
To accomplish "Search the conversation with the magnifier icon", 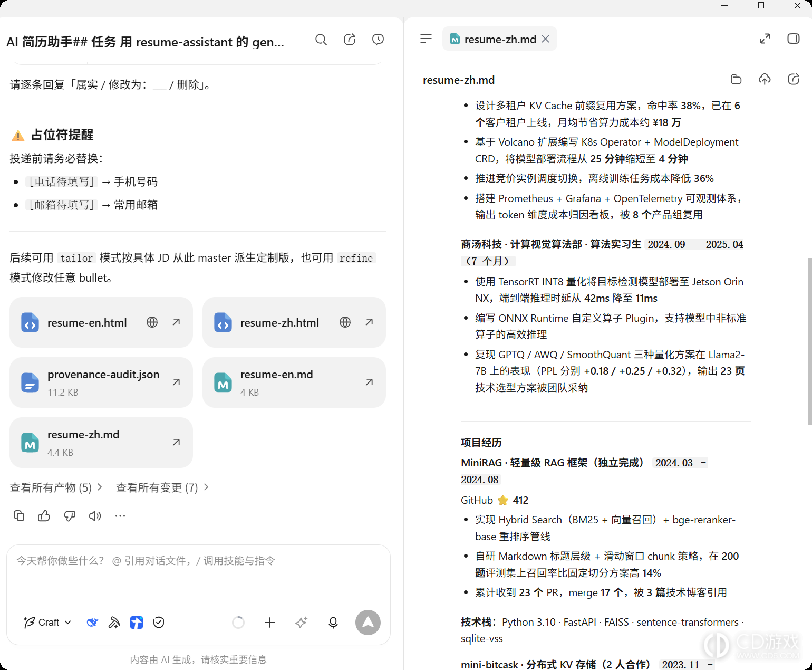I will pos(321,40).
